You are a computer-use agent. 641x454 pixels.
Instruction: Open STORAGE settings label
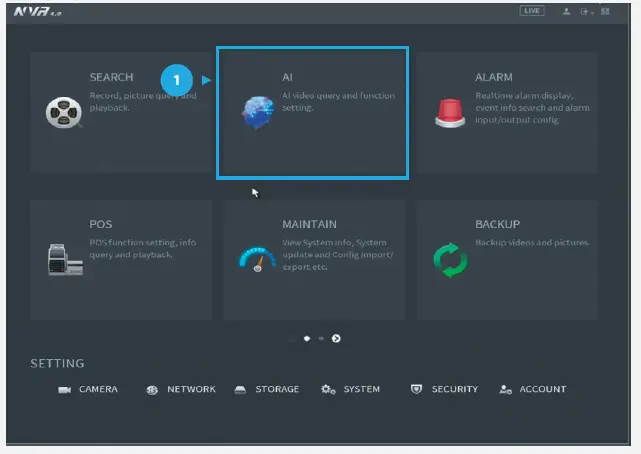tap(277, 389)
